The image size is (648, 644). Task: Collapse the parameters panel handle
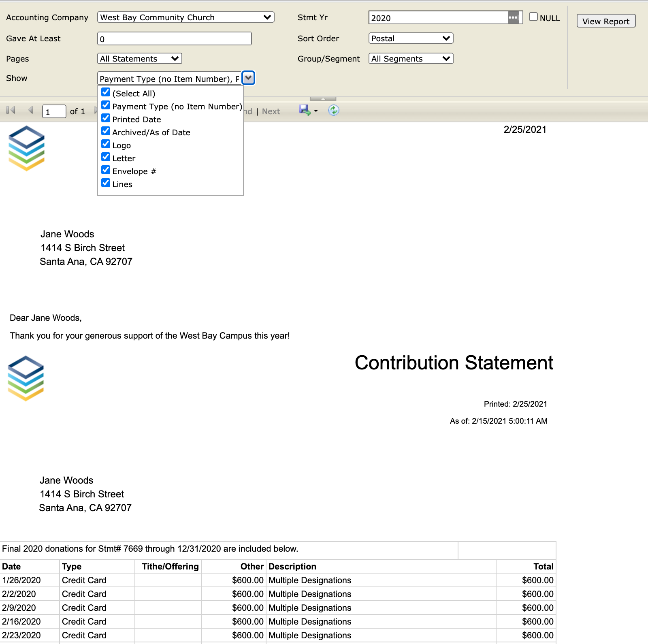coord(323,99)
